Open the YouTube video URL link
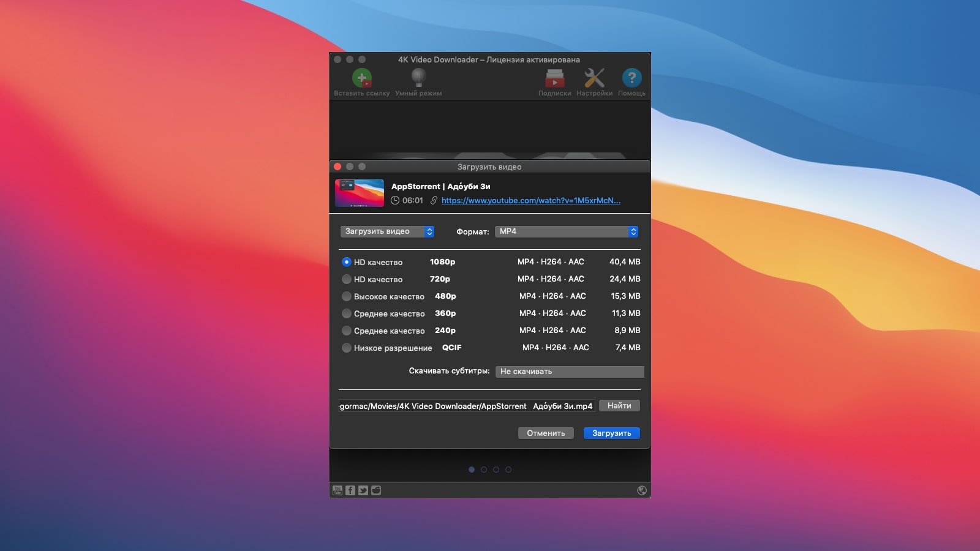Screen dimensions: 980x551 530,201
